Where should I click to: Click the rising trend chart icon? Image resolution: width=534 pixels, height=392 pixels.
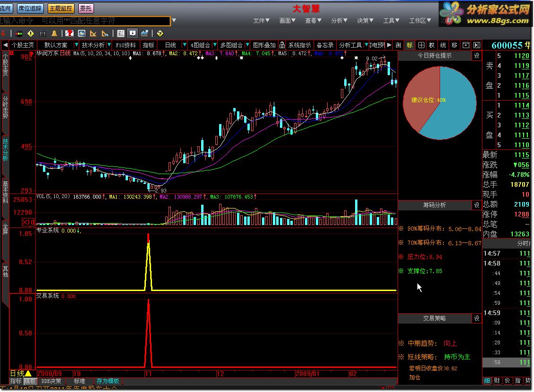[144, 33]
